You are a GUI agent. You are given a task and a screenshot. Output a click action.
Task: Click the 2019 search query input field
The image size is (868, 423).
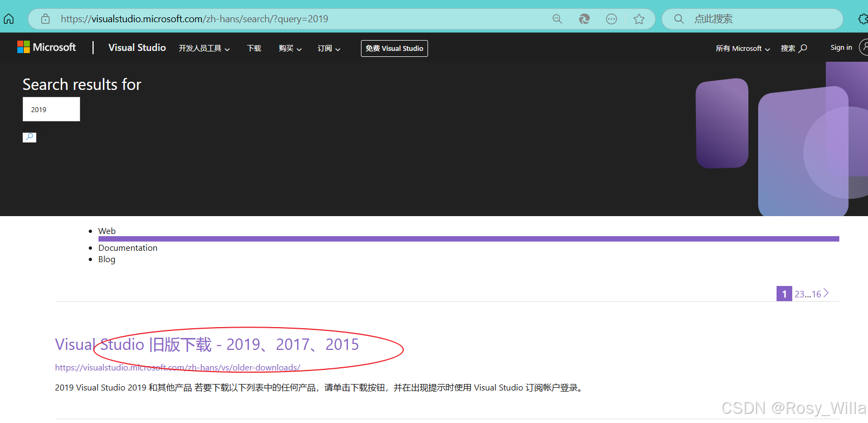click(x=51, y=109)
